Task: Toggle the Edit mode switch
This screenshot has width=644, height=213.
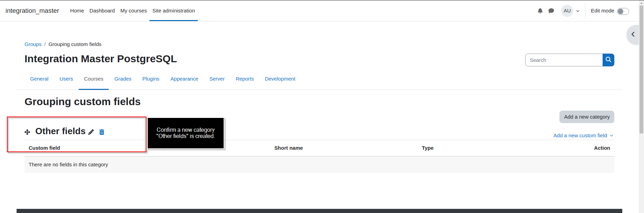Action: click(623, 11)
